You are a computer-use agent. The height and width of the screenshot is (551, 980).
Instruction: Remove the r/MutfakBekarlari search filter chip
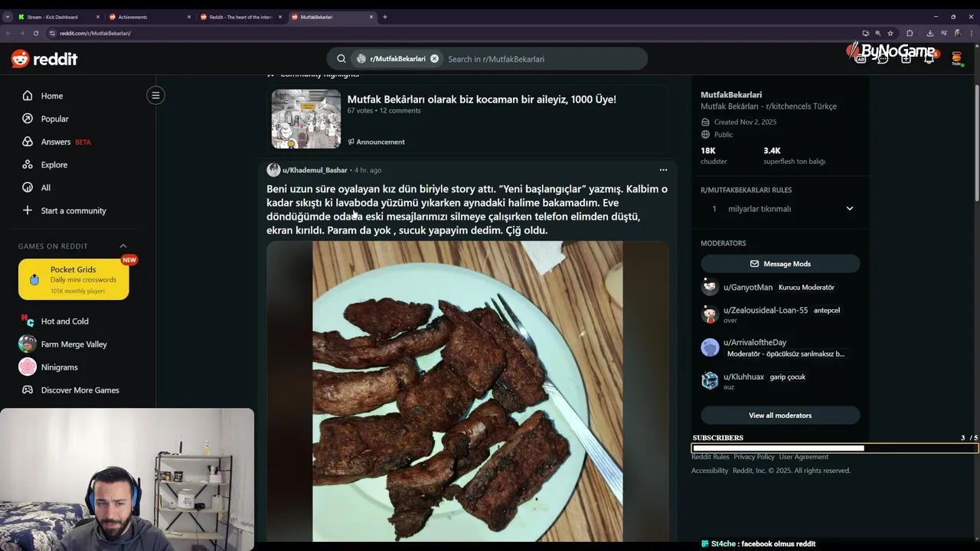pyautogui.click(x=434, y=59)
